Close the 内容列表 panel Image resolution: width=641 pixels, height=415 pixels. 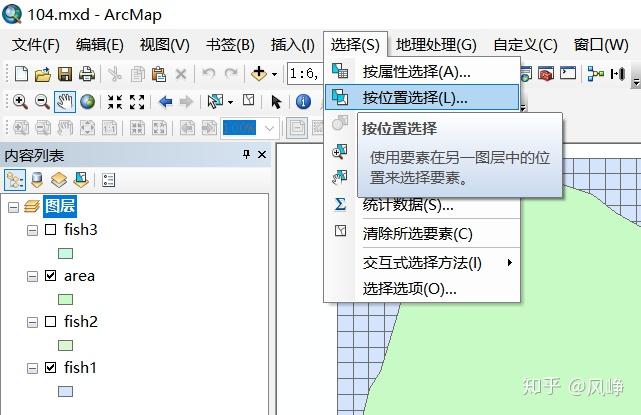coord(262,155)
